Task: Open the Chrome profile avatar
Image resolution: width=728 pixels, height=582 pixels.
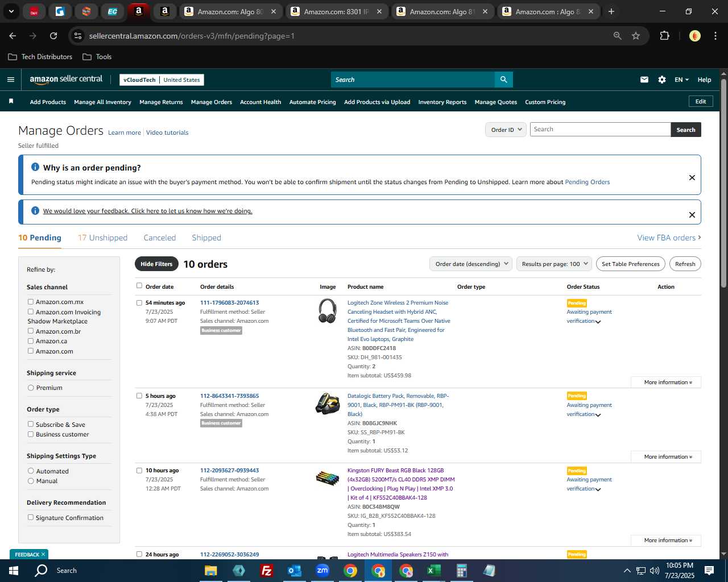Action: click(x=695, y=36)
